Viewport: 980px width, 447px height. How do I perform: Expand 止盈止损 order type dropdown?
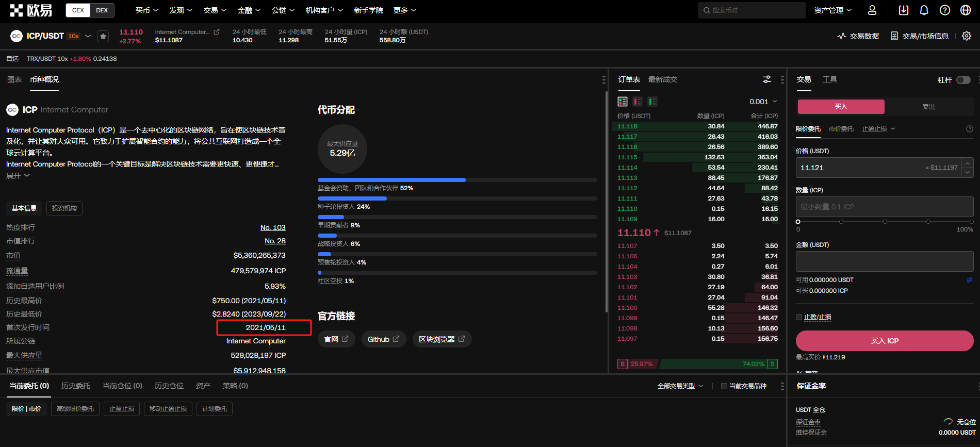click(x=878, y=129)
